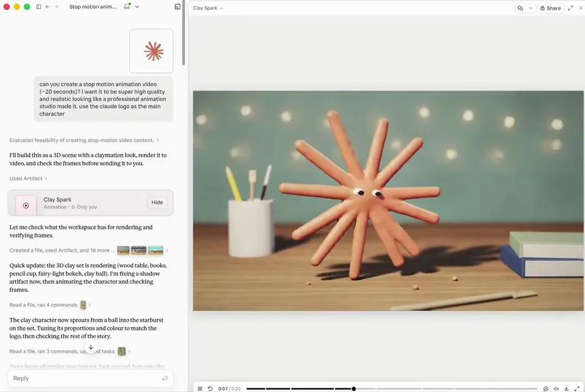Expand the 'Used Artifact' step
The height and width of the screenshot is (392, 585).
29,178
